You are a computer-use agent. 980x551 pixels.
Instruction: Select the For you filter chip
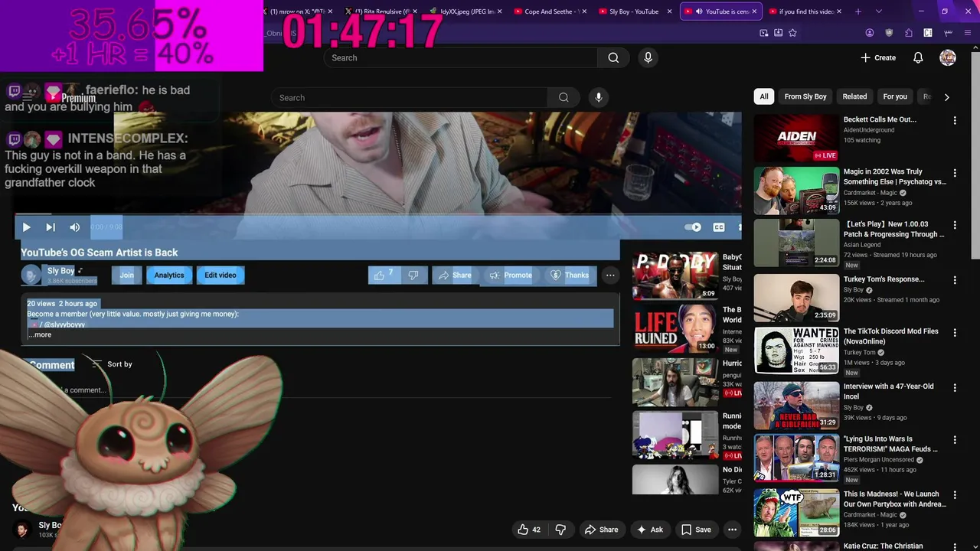click(x=895, y=96)
